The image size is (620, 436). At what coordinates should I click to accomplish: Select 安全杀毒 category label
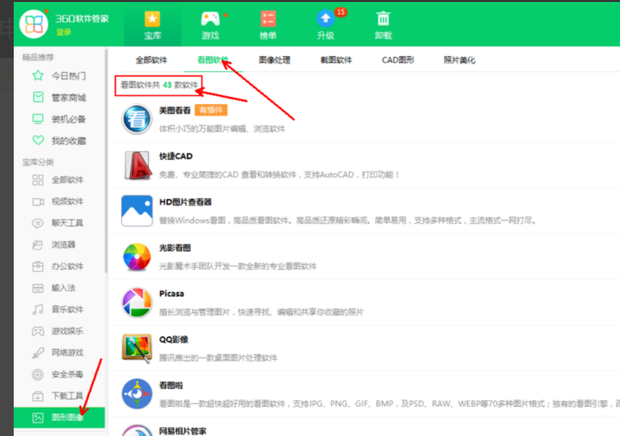point(68,374)
